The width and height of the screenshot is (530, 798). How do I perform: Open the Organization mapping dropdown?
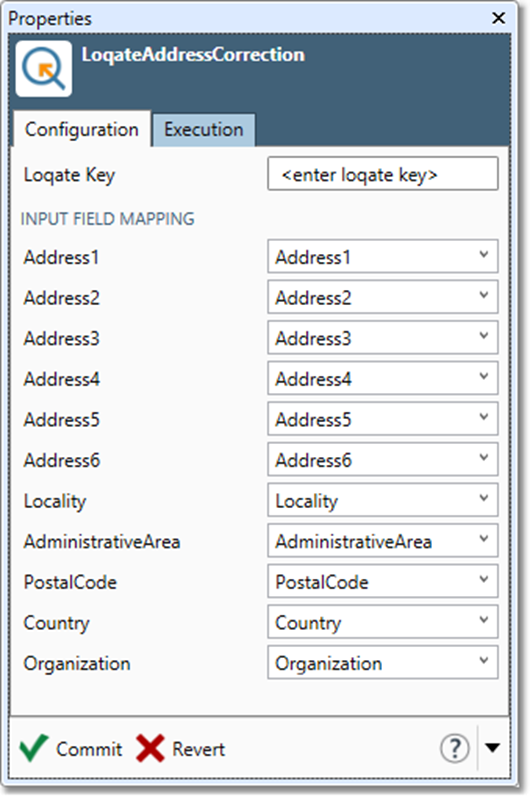tap(383, 663)
